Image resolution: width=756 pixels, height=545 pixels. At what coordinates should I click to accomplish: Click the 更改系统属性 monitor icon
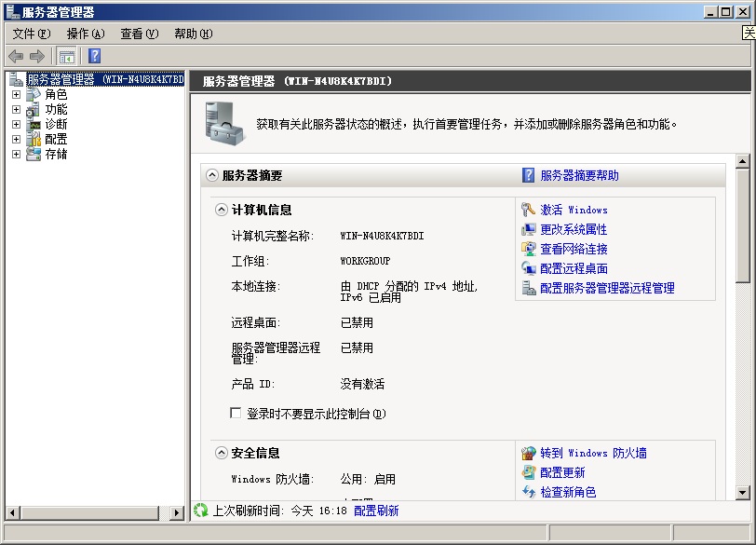pos(529,229)
